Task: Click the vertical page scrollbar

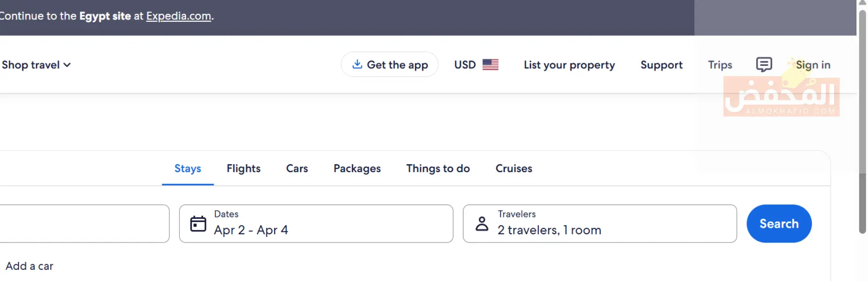Action: [x=862, y=121]
